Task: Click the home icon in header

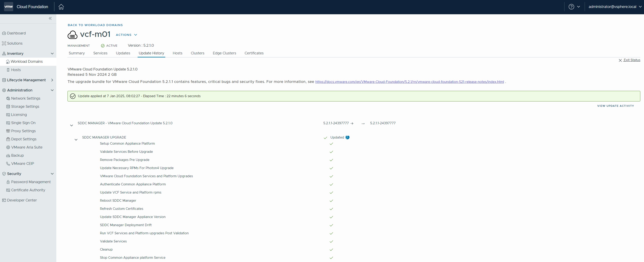Action: pyautogui.click(x=61, y=7)
